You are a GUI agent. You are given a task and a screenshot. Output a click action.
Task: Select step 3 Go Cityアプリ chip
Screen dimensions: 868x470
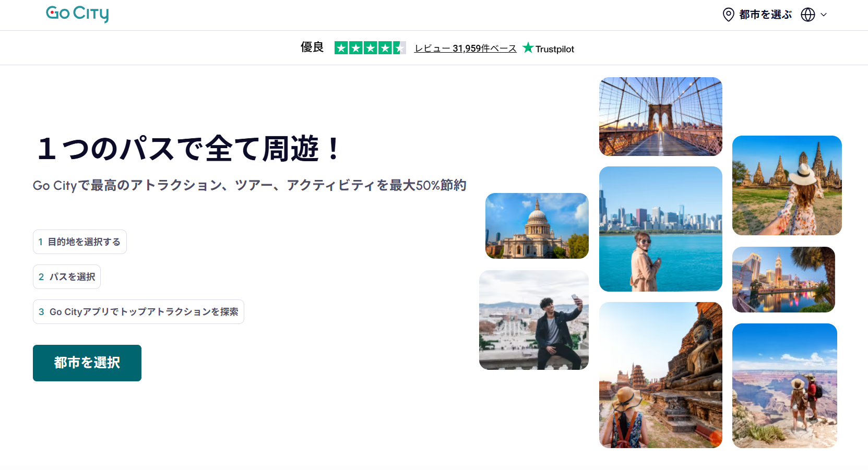tap(138, 312)
